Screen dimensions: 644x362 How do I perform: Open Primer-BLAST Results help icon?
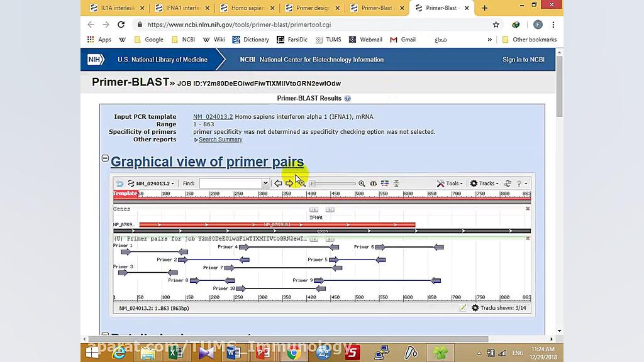347,99
